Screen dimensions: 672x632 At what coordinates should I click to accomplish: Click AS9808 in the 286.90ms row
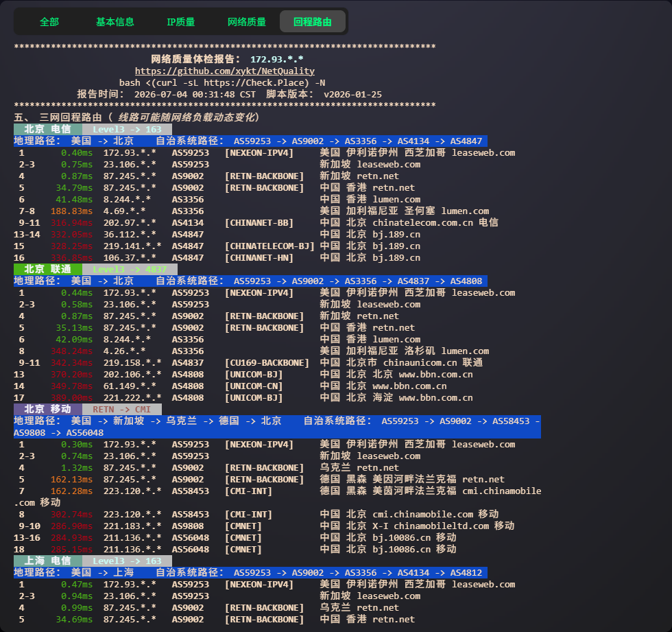point(188,526)
